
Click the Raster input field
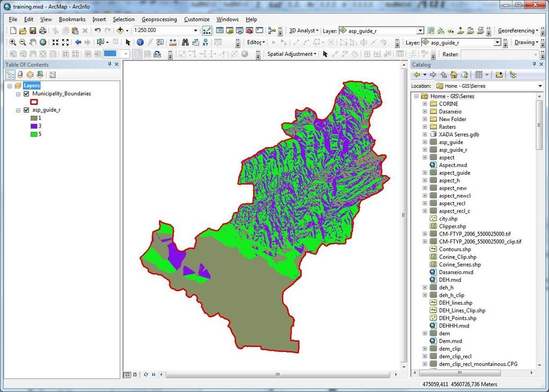pyautogui.click(x=500, y=54)
